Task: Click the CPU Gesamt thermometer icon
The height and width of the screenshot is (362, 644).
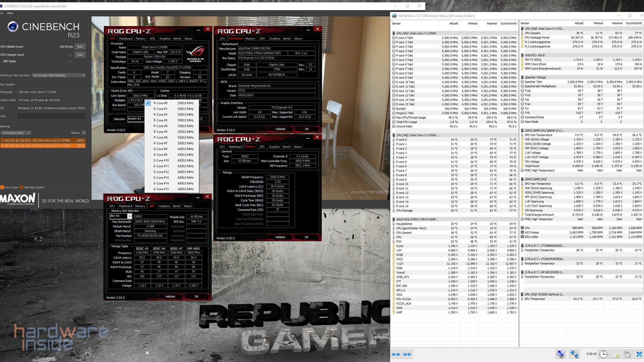Action: [522, 33]
